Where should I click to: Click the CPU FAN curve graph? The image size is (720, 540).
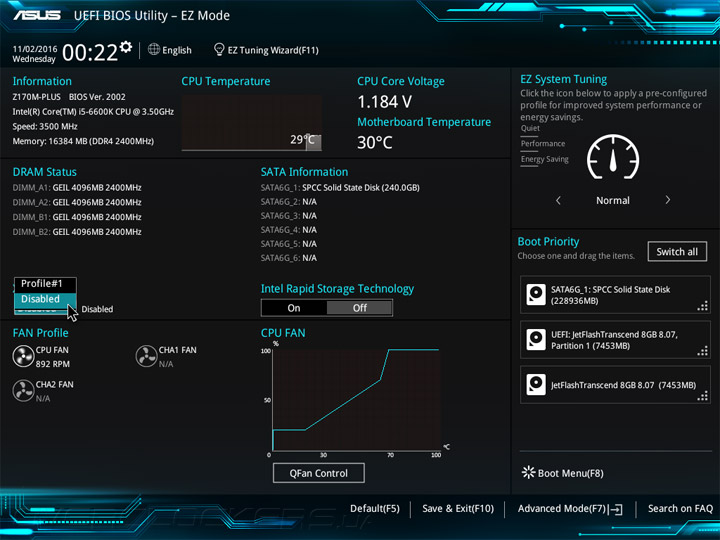pos(357,400)
